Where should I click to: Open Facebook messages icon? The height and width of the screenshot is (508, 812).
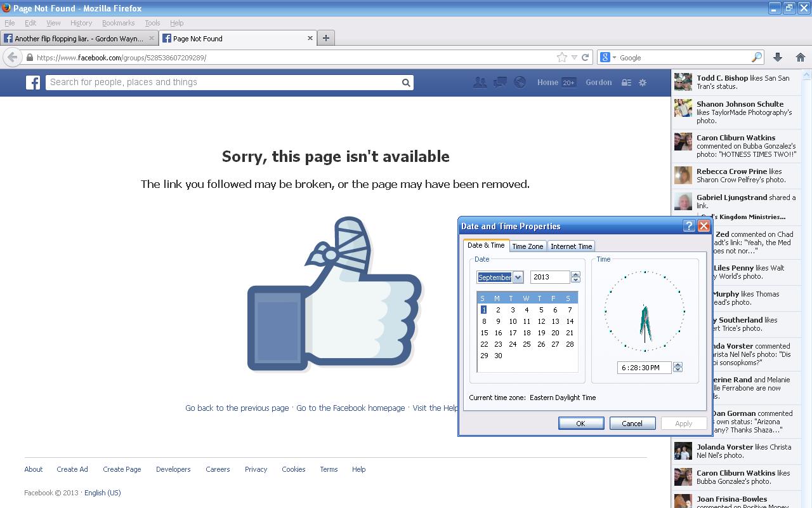500,83
